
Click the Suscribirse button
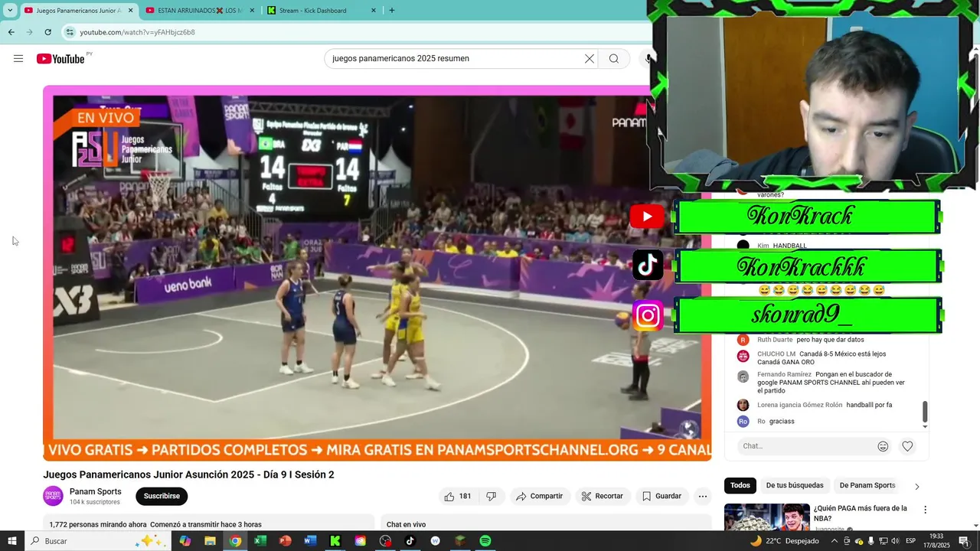click(162, 496)
